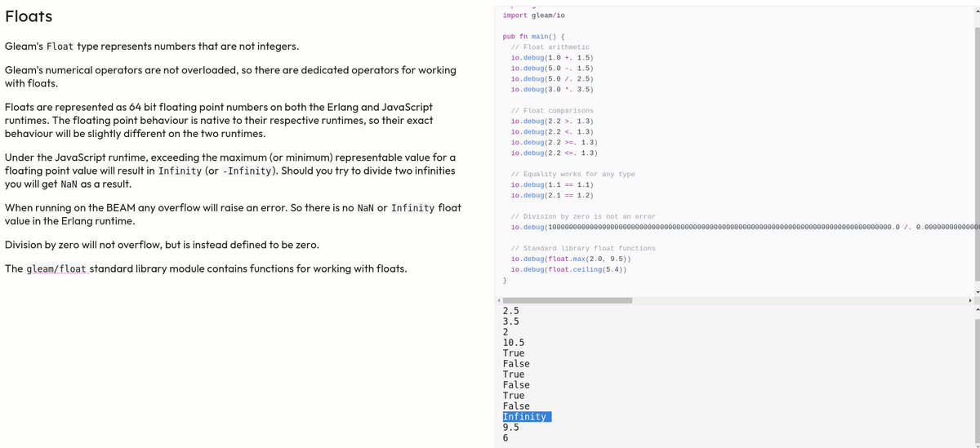Click the 'io.debug(2.2 >=. 1.3)' line
This screenshot has width=980, height=448.
click(x=555, y=143)
